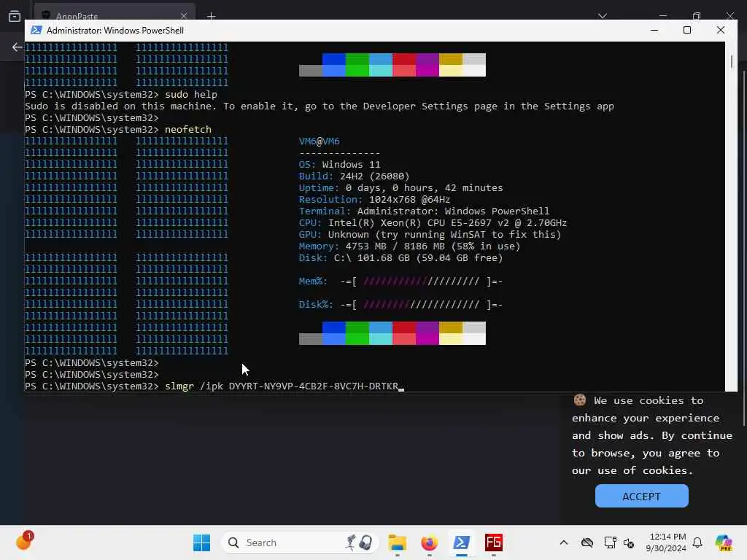This screenshot has height=560, width=747.
Task: Open the red FG app on taskbar
Action: 494,542
